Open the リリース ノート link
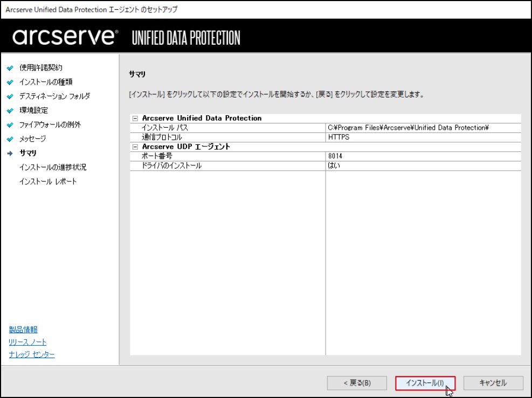Viewport: 532px width, 398px height. [27, 342]
